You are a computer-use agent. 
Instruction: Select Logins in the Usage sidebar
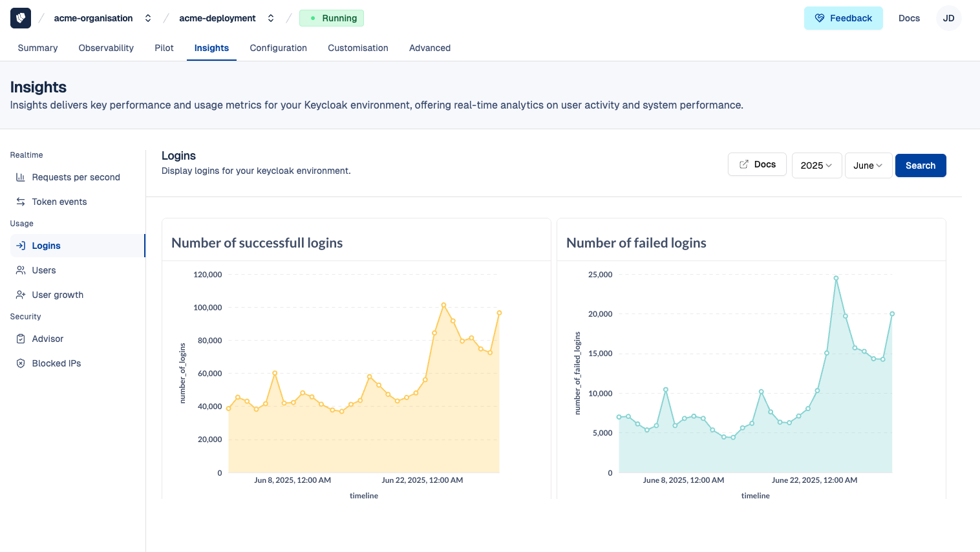coord(46,246)
